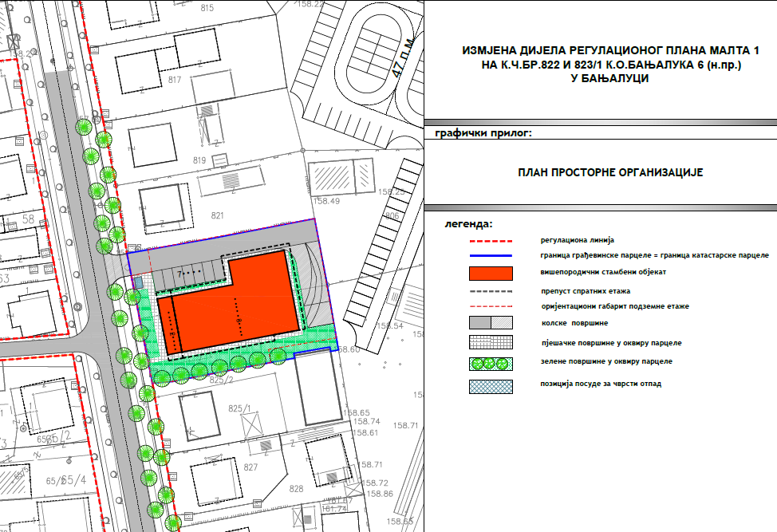The height and width of the screenshot is (532, 777).
Task: Click the parcel label 825/2
Action: (220, 382)
